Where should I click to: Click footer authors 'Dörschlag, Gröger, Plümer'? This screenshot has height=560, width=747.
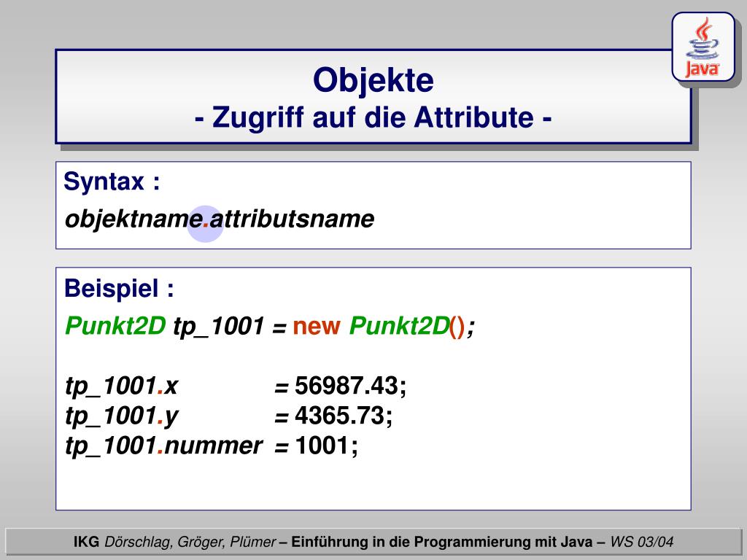(190, 542)
